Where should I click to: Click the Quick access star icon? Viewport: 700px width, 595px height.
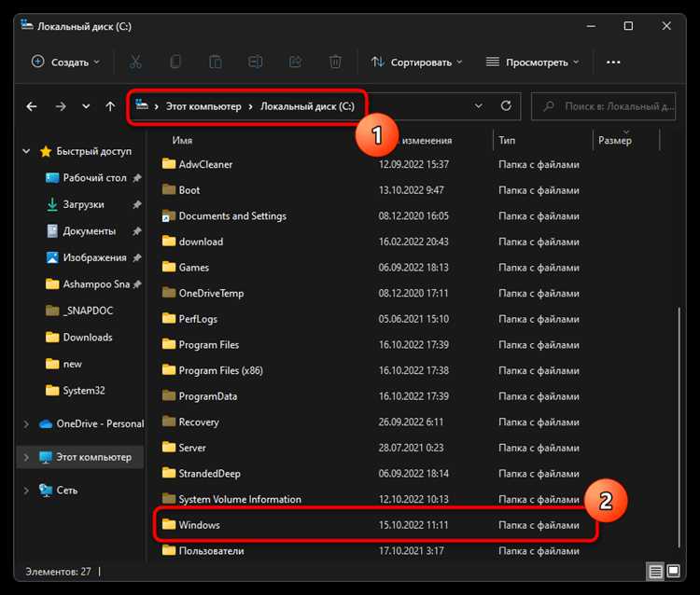(x=46, y=152)
